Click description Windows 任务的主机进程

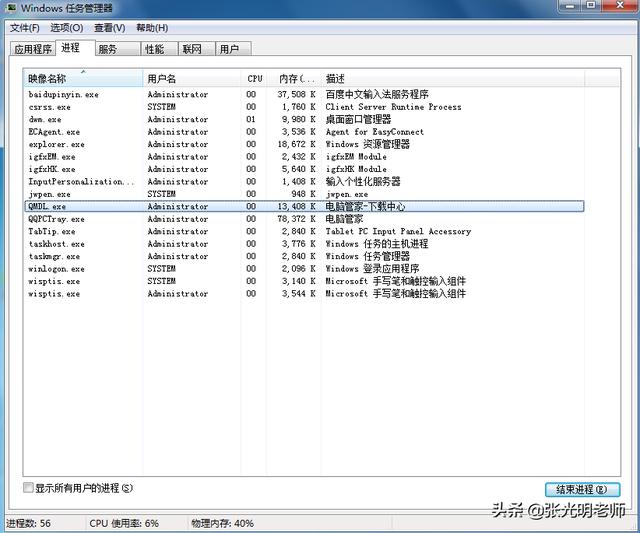coord(376,244)
